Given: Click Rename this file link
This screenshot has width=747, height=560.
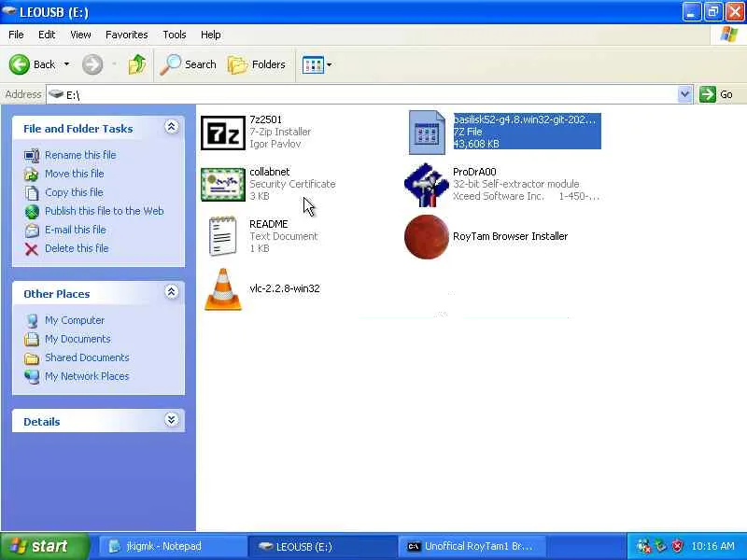Looking at the screenshot, I should (80, 155).
